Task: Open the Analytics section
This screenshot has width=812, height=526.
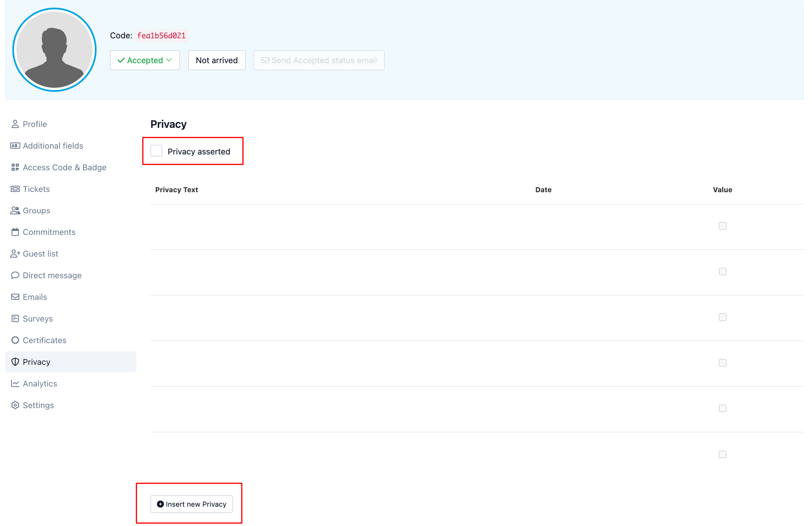Action: point(71,384)
